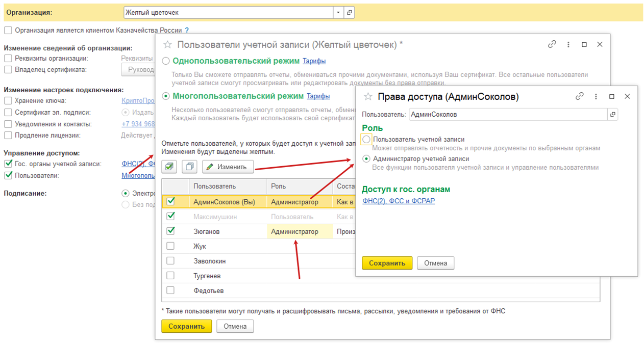
Task: Enable Сертификат эл. подписи checkbox
Action: pos(8,112)
